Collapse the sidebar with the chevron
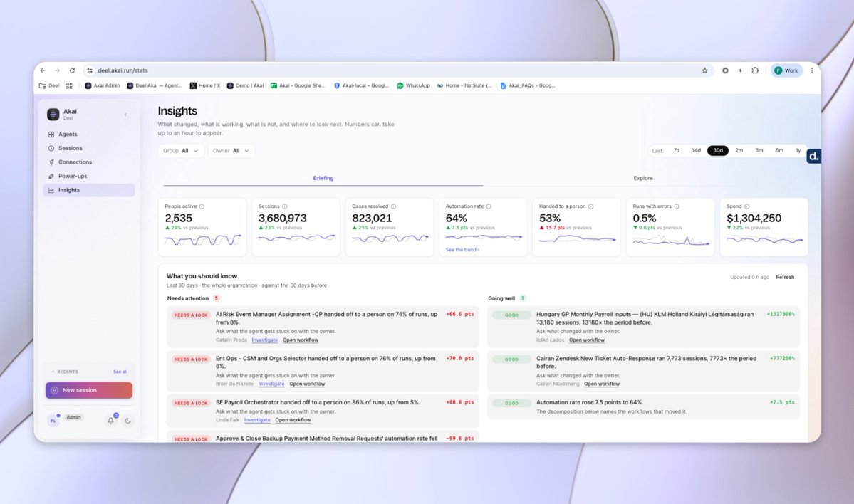 tap(126, 115)
